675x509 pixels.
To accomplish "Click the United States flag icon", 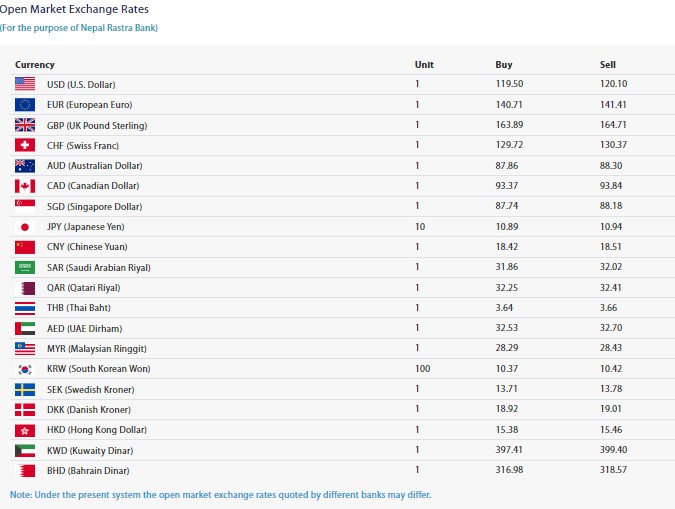I will click(25, 84).
